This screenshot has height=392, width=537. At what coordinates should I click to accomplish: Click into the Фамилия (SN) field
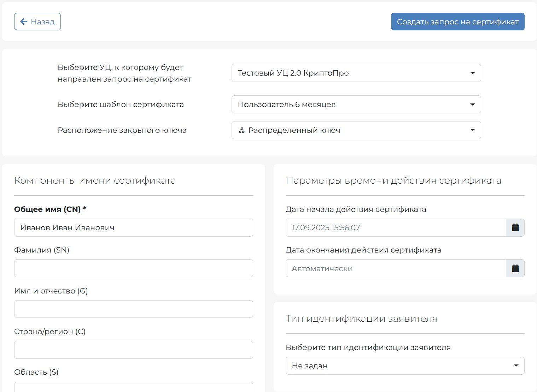(x=133, y=268)
